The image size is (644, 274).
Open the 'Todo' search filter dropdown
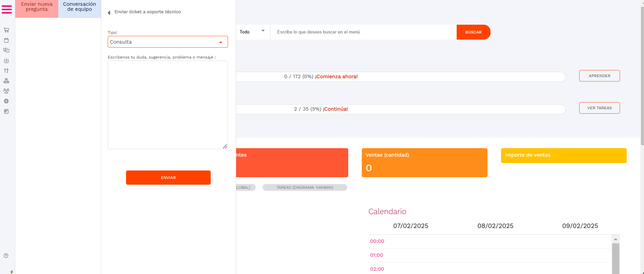[x=252, y=32]
